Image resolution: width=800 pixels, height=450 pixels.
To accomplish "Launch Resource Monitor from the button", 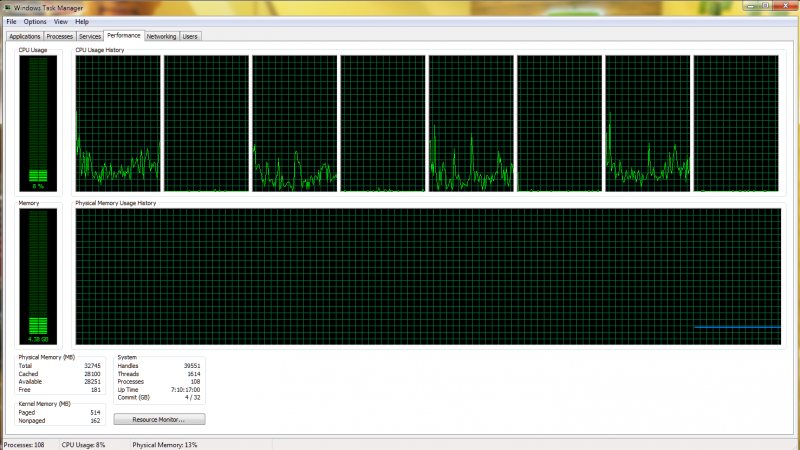I will tap(159, 419).
